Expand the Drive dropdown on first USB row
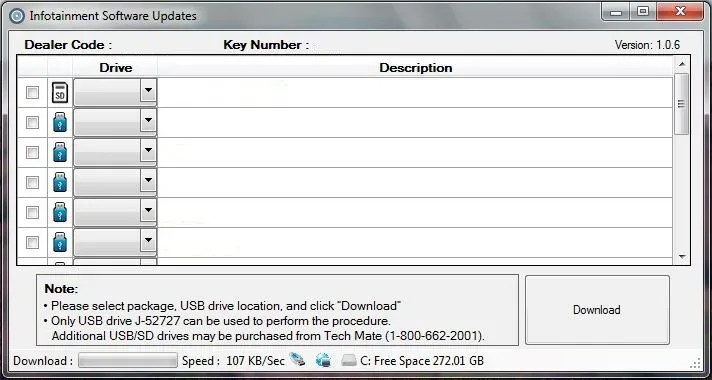Screen dimensions: 712x380 [148, 120]
